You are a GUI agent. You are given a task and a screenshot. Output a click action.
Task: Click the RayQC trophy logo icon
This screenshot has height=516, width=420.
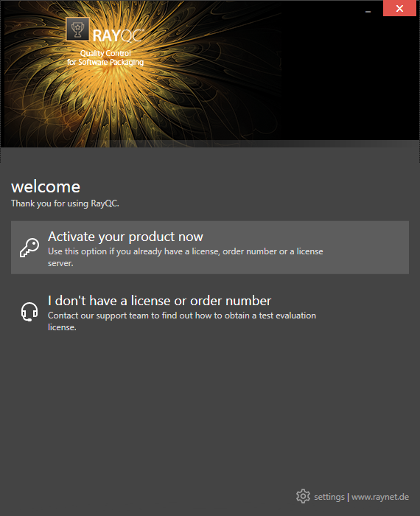(x=77, y=29)
